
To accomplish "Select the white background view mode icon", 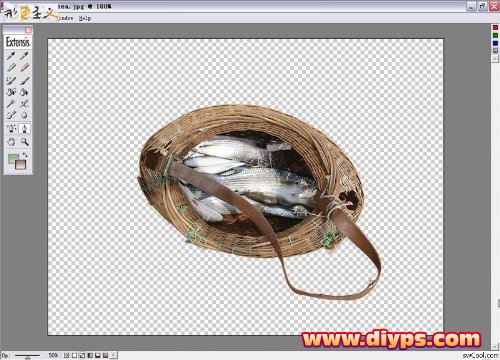I will click(x=74, y=355).
